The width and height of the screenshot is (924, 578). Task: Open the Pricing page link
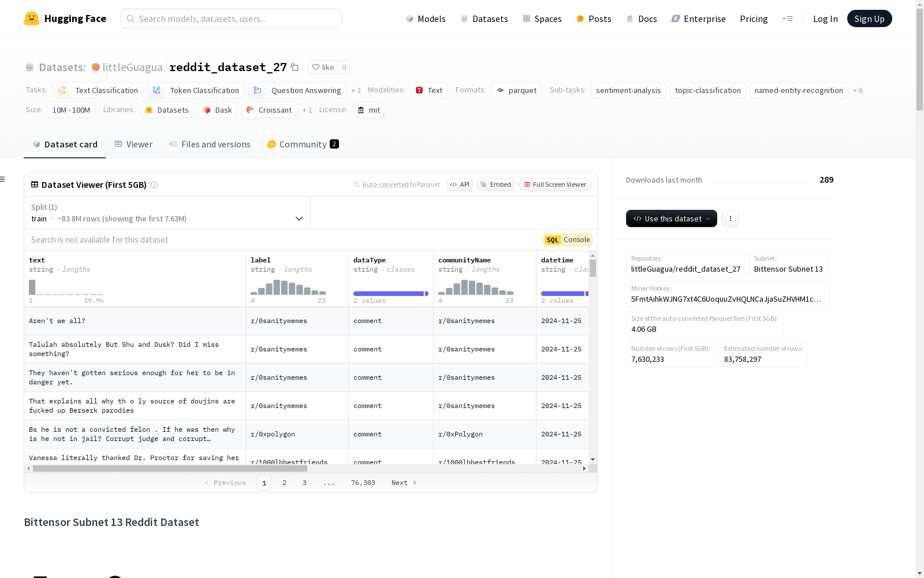[x=754, y=19]
